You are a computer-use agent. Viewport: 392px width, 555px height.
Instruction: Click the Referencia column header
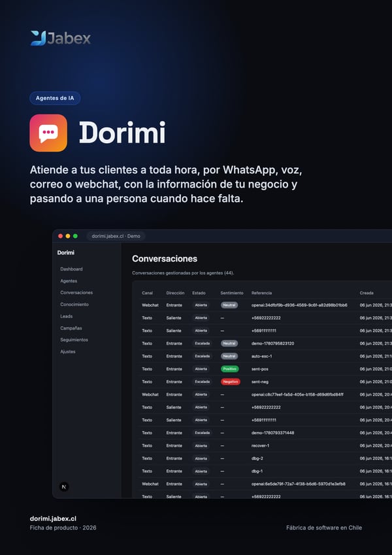pos(261,293)
